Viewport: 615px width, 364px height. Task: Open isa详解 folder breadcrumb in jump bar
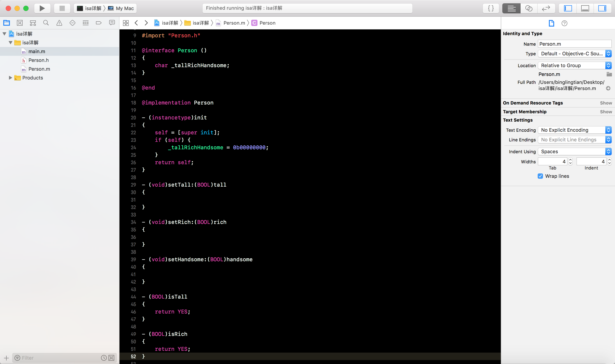click(197, 23)
